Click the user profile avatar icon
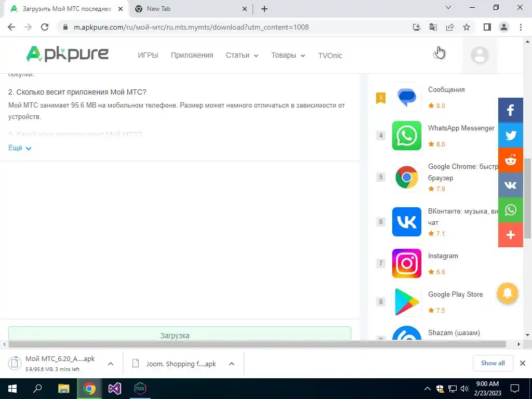Viewport: 532px width, 399px height. 480,55
